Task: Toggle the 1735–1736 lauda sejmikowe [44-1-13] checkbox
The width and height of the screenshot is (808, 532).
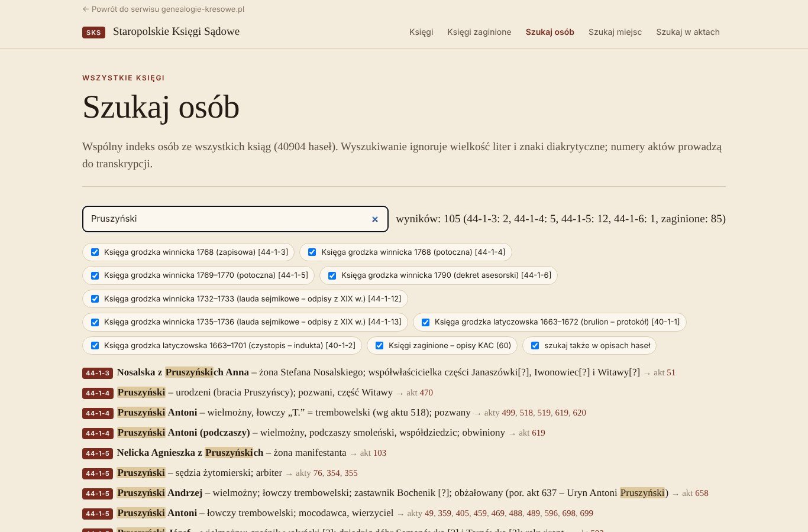Action: click(x=95, y=322)
